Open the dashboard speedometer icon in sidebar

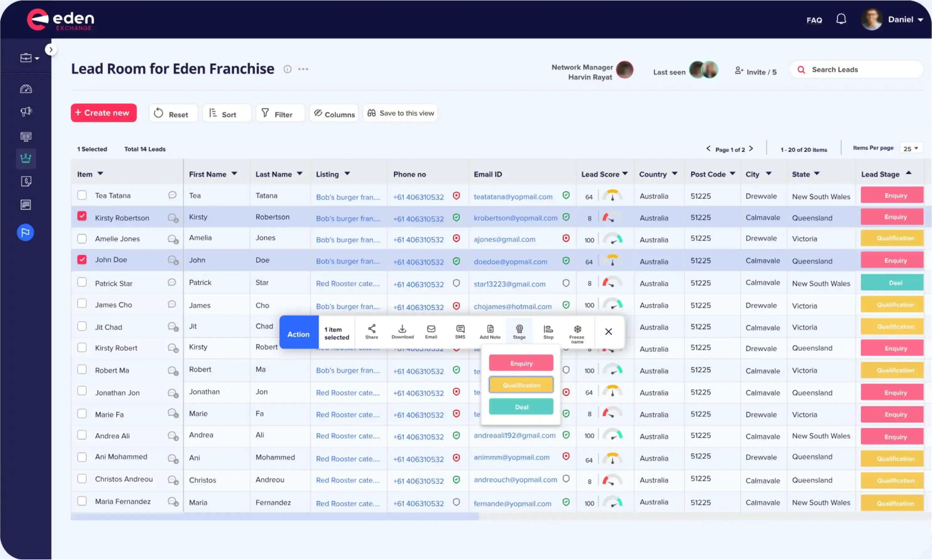[25, 89]
